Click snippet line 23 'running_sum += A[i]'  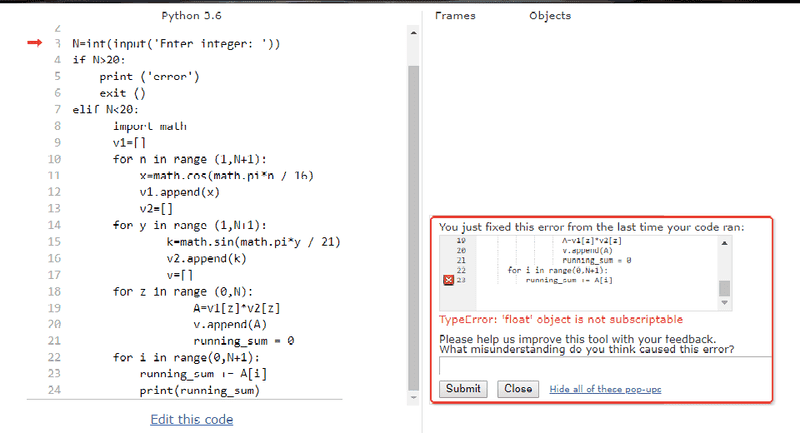(x=569, y=280)
